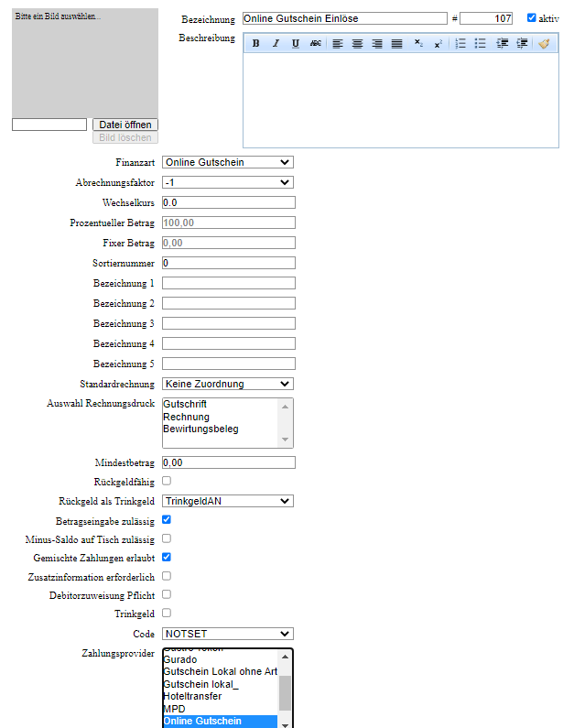Image resolution: width=563 pixels, height=728 pixels.
Task: Click the Sortiernummer input field
Action: tap(228, 263)
